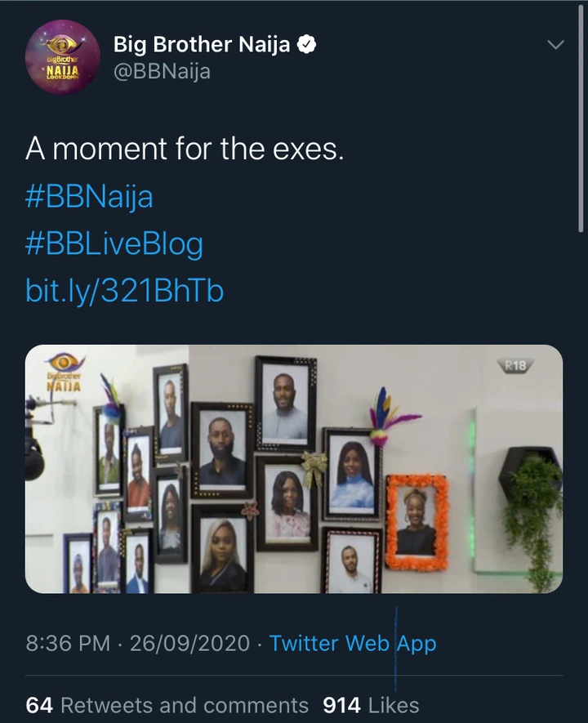Visit the @BBNaija handle
The height and width of the screenshot is (723, 588).
(161, 71)
